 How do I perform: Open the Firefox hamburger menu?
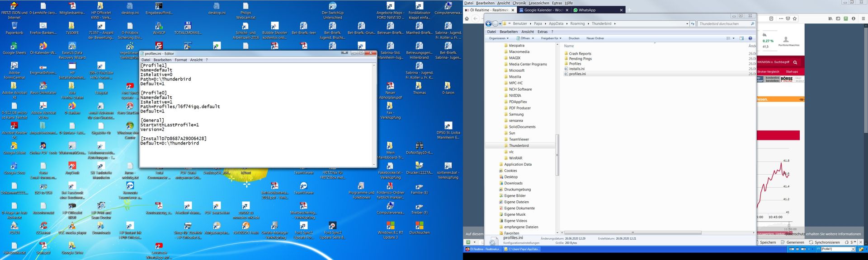coord(863,19)
